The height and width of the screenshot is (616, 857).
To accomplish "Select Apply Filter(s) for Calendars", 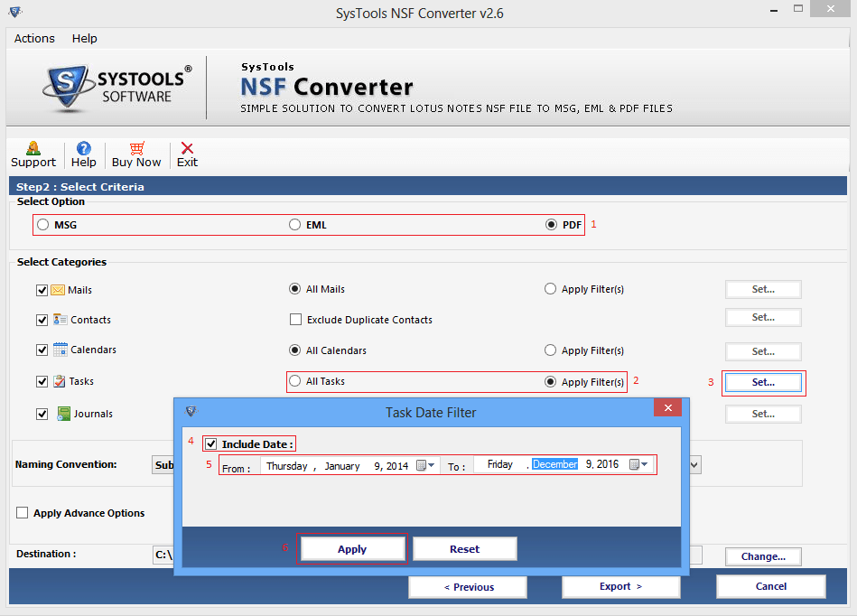I will coord(550,350).
